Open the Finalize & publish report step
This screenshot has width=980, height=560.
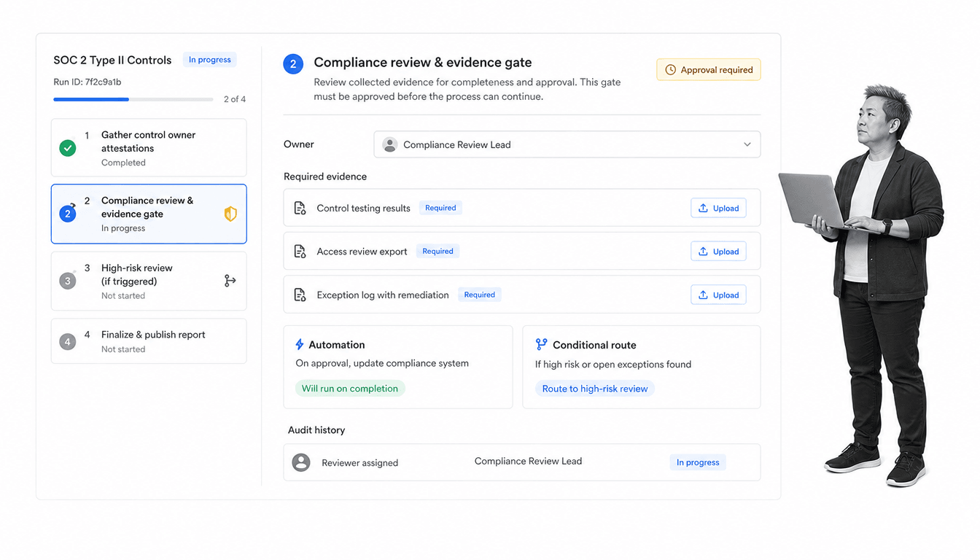[x=149, y=341]
